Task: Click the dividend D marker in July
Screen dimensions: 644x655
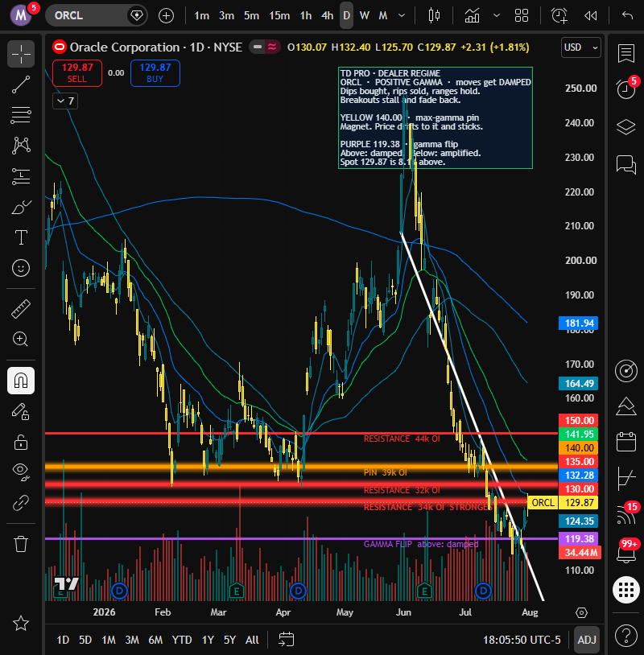Action: (x=484, y=591)
